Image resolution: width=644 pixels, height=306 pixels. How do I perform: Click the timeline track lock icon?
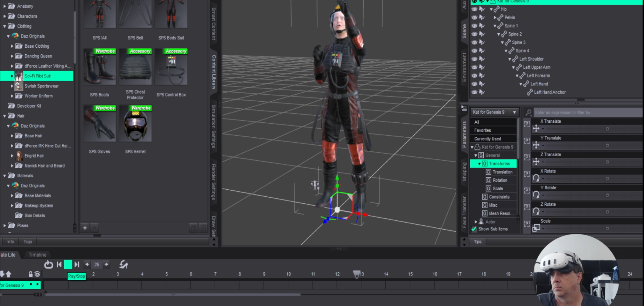pos(30,274)
